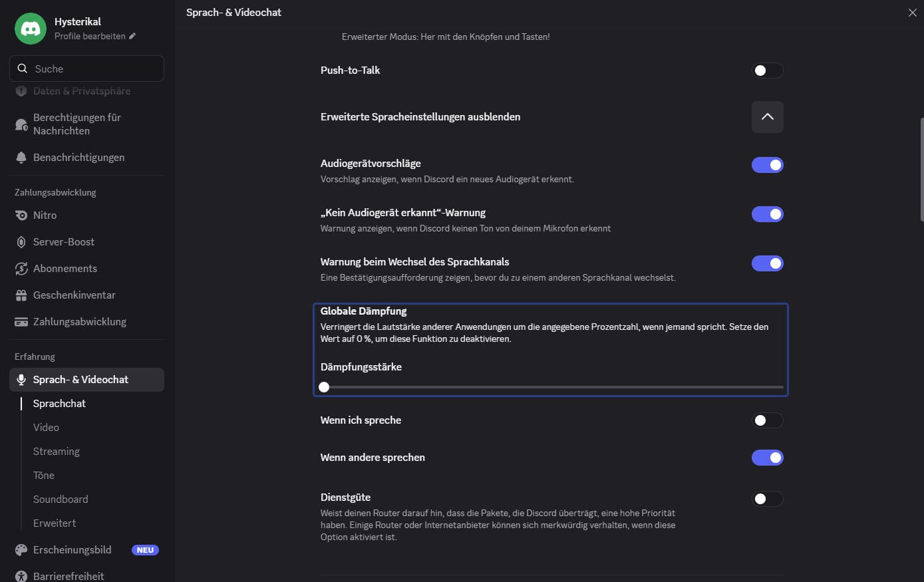Screen dimensions: 924x582
Task: Disable Kein Audiogerät erkannt warning toggle
Action: point(768,214)
